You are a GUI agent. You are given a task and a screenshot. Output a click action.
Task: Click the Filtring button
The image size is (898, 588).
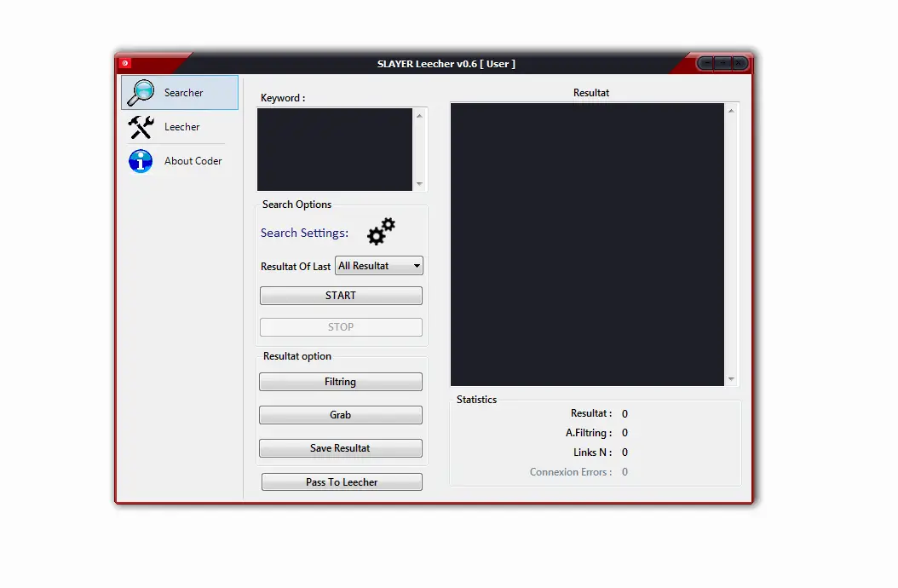(340, 381)
